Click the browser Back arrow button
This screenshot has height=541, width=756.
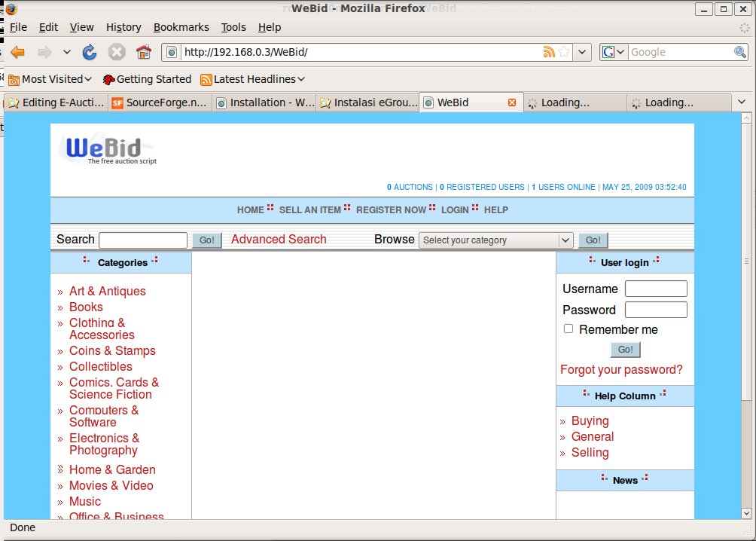[17, 52]
